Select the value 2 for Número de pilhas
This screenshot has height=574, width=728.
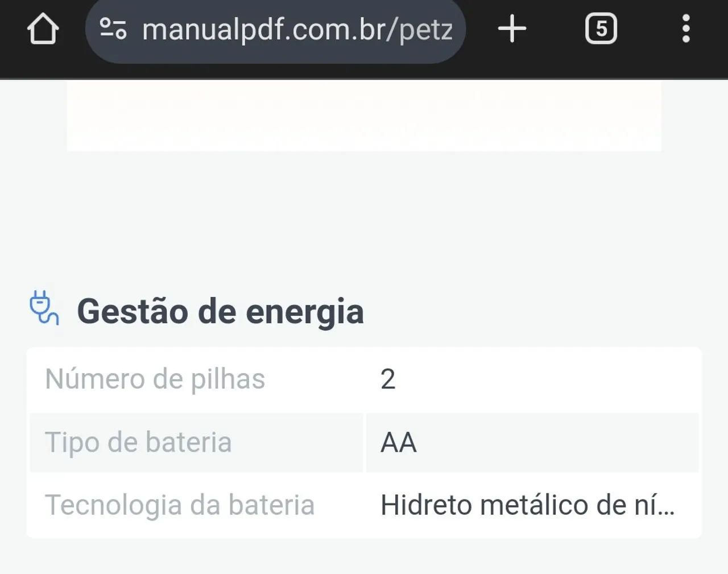[389, 378]
